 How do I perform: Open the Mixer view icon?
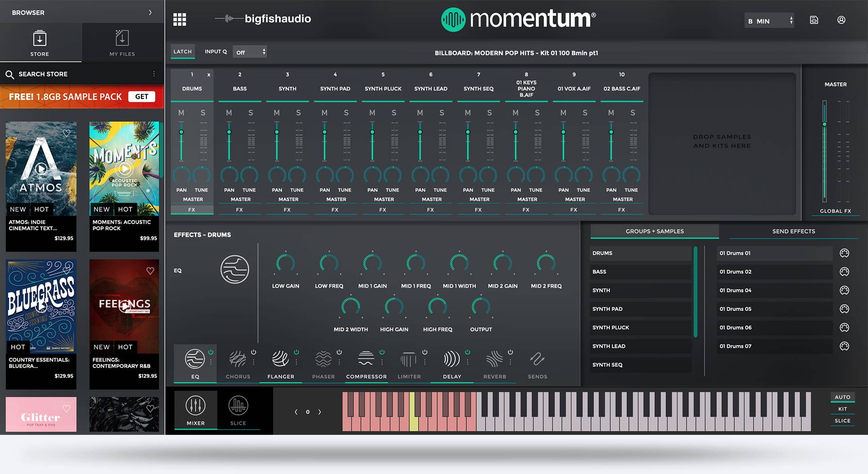click(195, 406)
